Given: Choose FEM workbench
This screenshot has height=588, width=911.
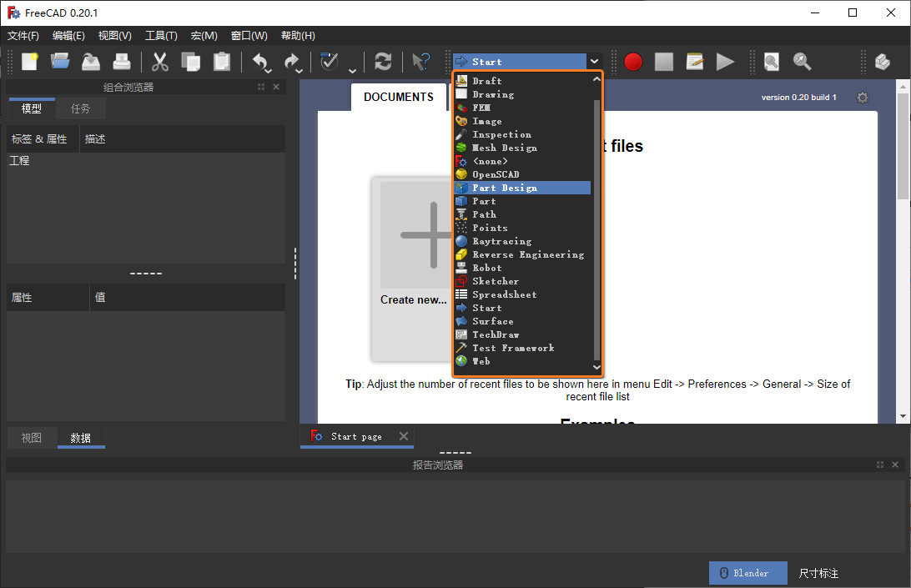Looking at the screenshot, I should [x=522, y=108].
